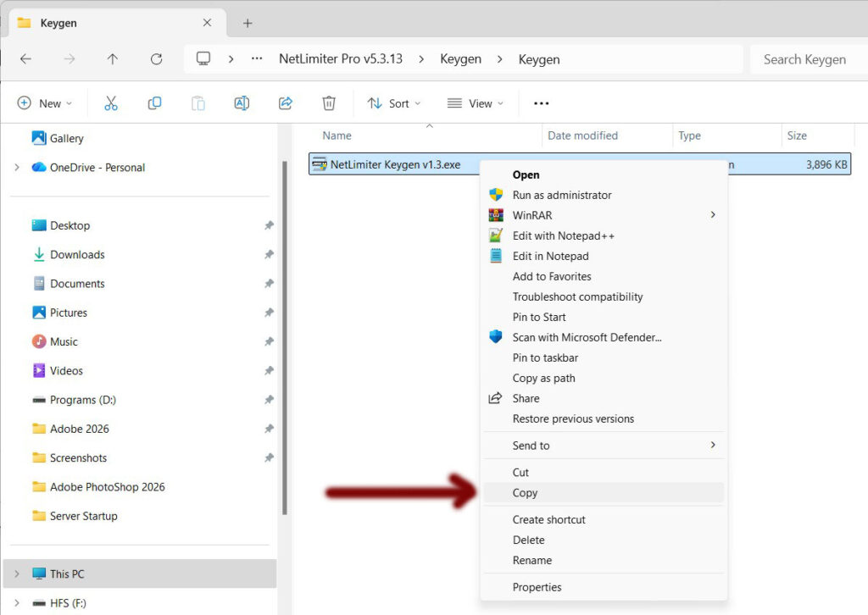Click the toolbar Copy icon
The width and height of the screenshot is (868, 615).
[154, 103]
